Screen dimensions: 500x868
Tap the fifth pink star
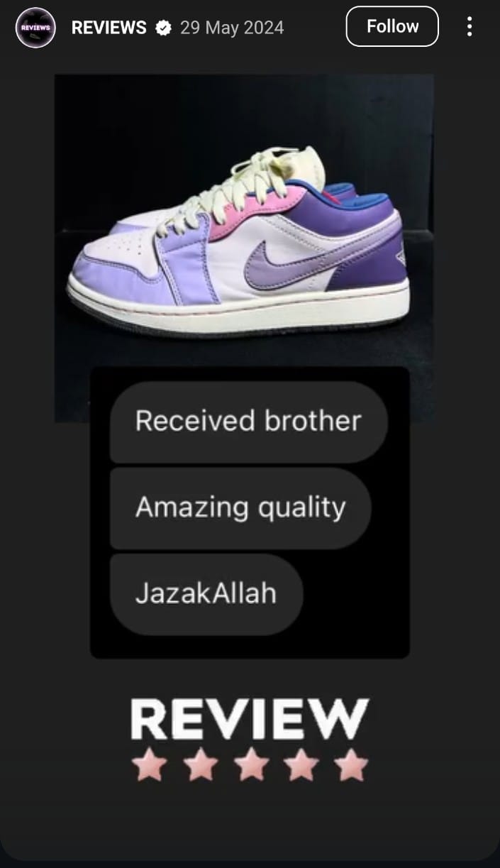click(352, 767)
